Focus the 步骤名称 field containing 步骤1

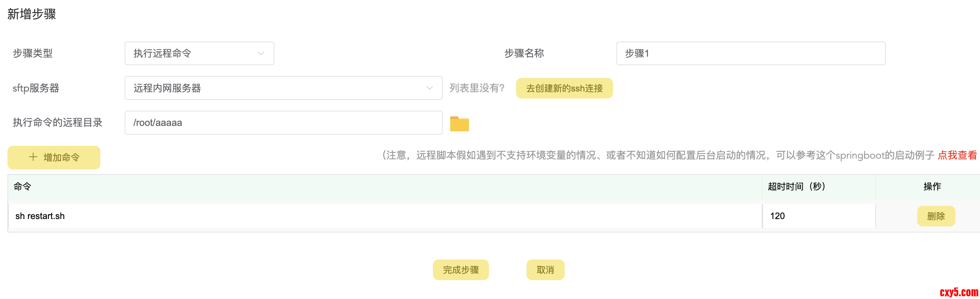point(750,54)
